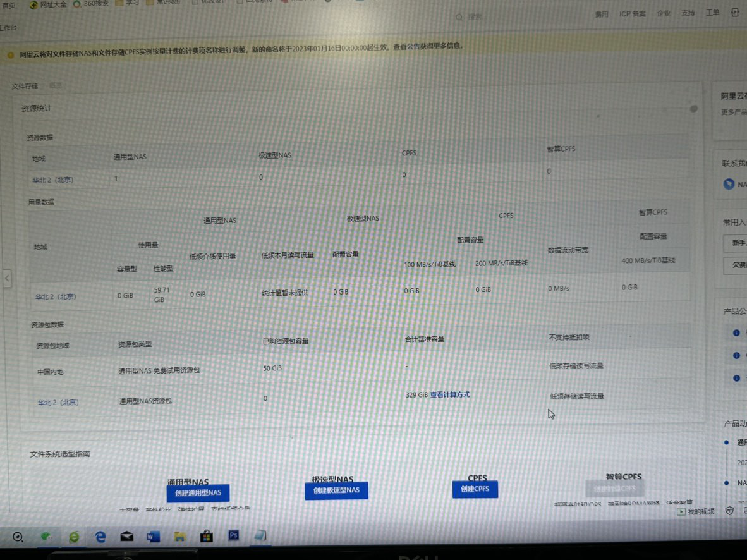This screenshot has width=747, height=560.
Task: Open the 360搜索 bookmark
Action: click(x=91, y=4)
